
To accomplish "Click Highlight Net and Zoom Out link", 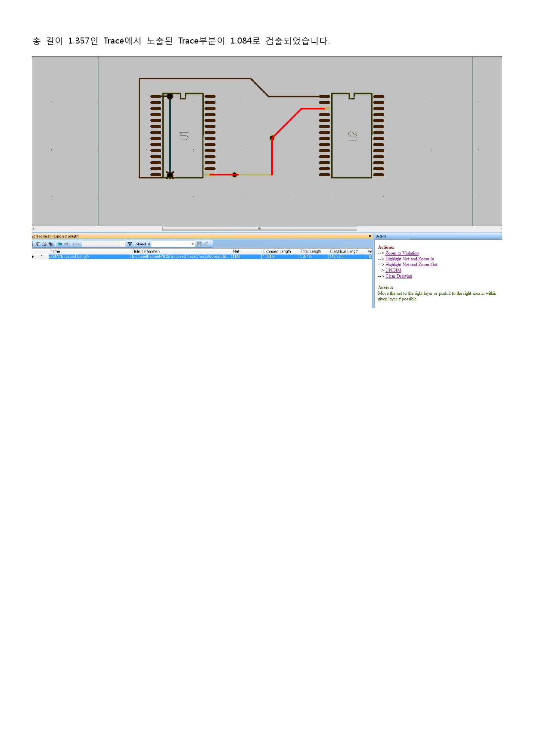I will [411, 265].
